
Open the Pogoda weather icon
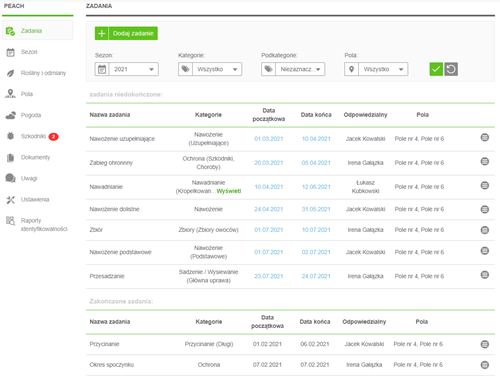click(x=11, y=115)
